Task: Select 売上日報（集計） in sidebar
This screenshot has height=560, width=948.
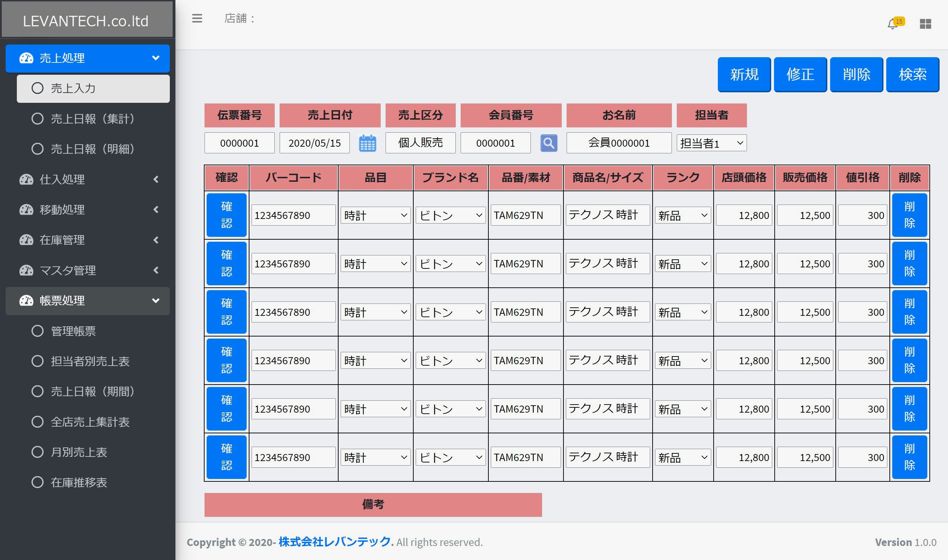Action: (93, 119)
